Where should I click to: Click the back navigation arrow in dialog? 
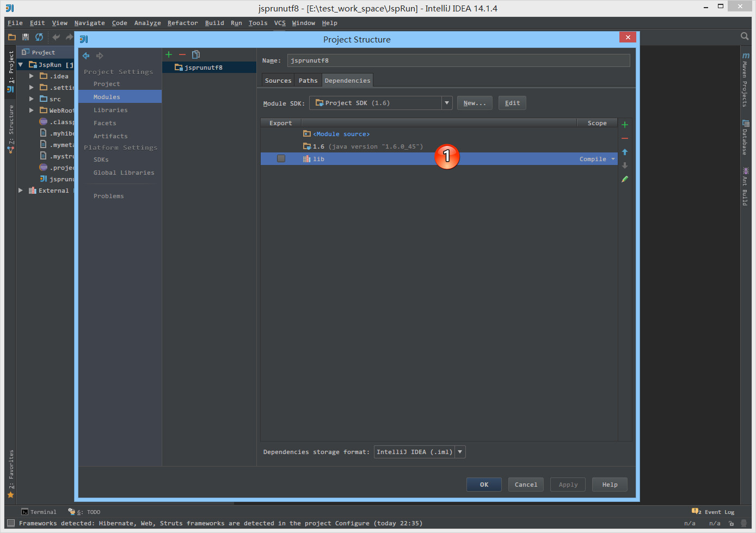coord(86,56)
